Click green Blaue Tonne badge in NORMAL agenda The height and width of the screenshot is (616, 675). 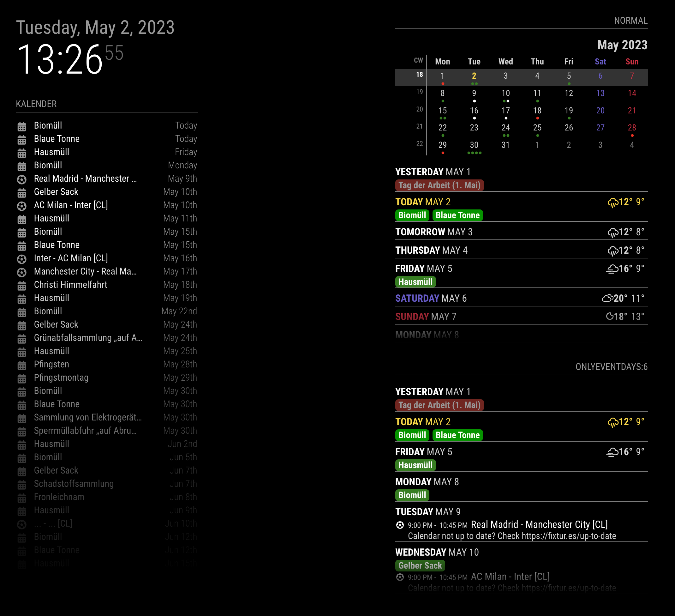point(457,215)
